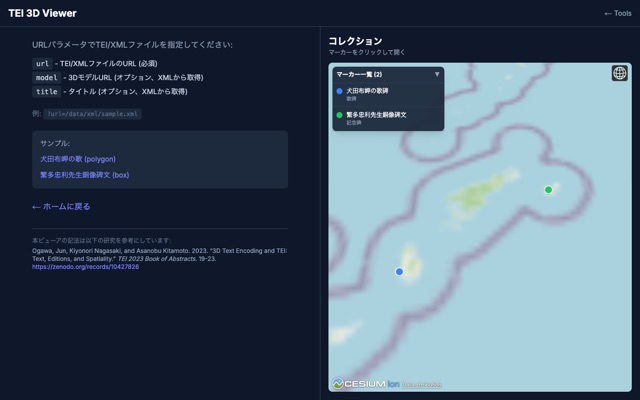Click the blue map marker
This screenshot has height=400, width=640.
point(399,272)
